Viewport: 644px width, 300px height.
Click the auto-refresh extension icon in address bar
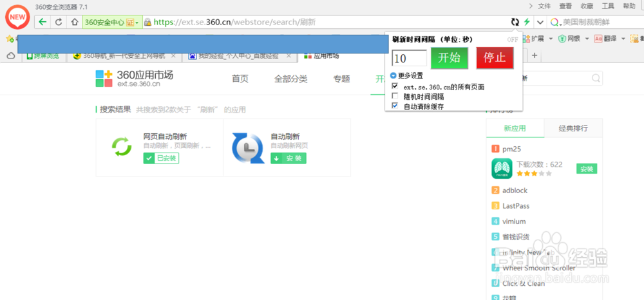point(515,22)
